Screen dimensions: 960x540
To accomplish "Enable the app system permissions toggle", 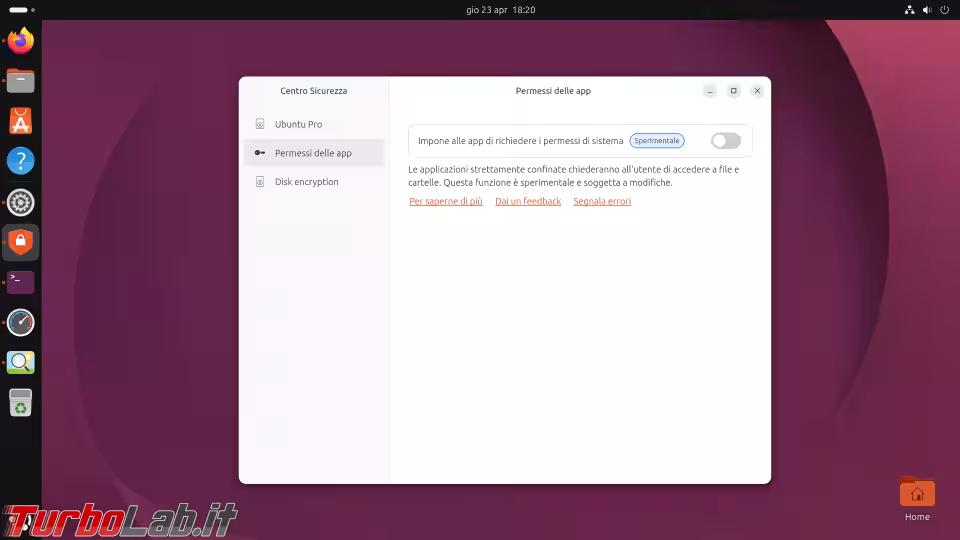I will [x=725, y=141].
